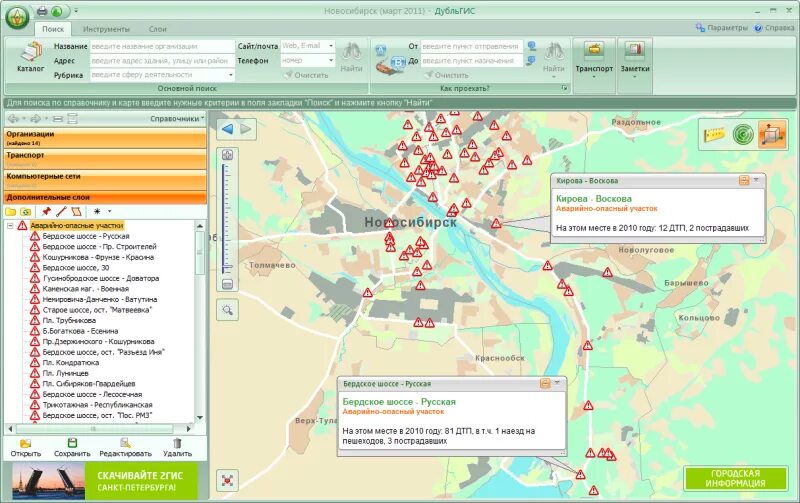Click Удалить button below layers tree
800x503 pixels.
(x=177, y=448)
